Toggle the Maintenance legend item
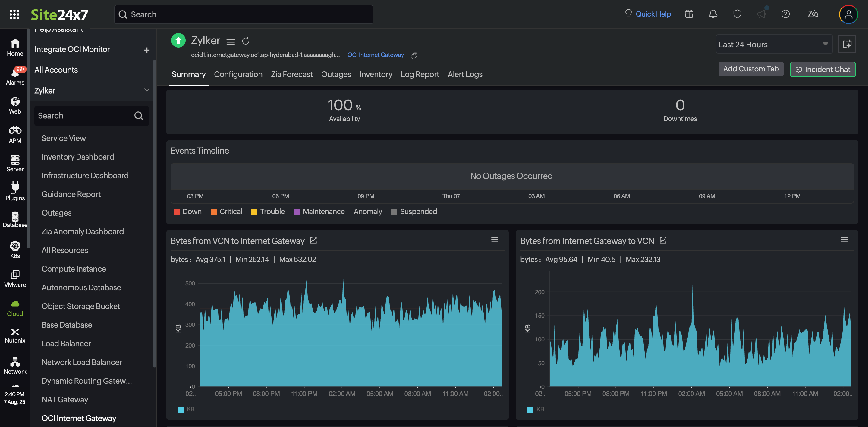The width and height of the screenshot is (868, 427). point(319,211)
